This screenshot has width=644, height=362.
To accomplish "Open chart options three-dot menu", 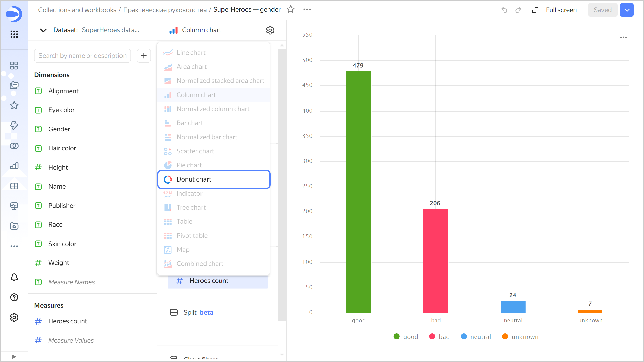I will pyautogui.click(x=623, y=37).
